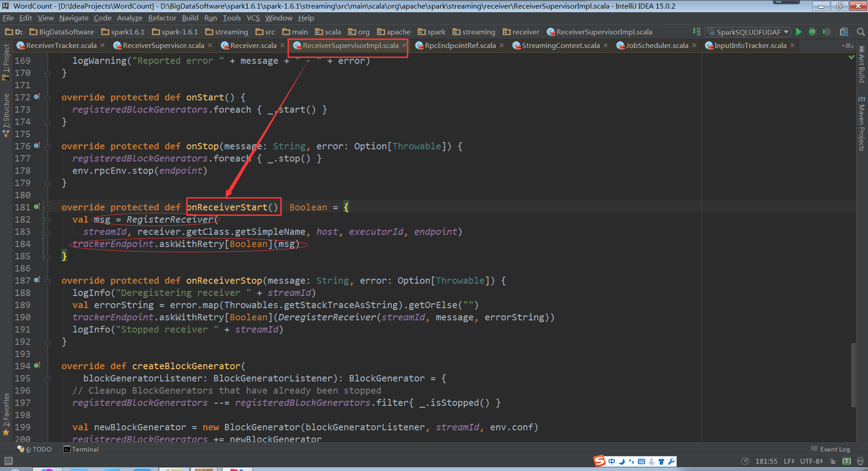Toggle Sogou Chinese/English mode 中 icon
868x471 pixels.
point(612,461)
